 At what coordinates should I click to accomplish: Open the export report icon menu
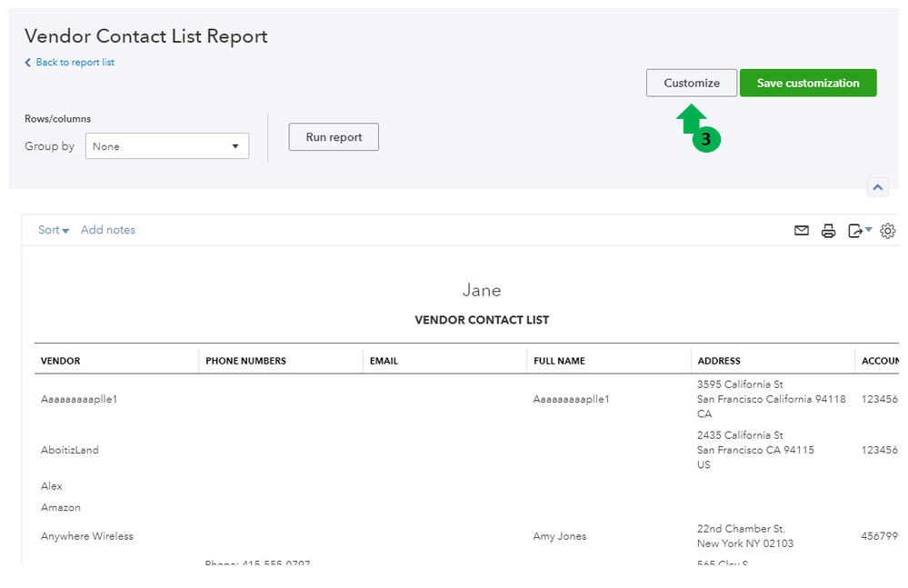[x=858, y=231]
